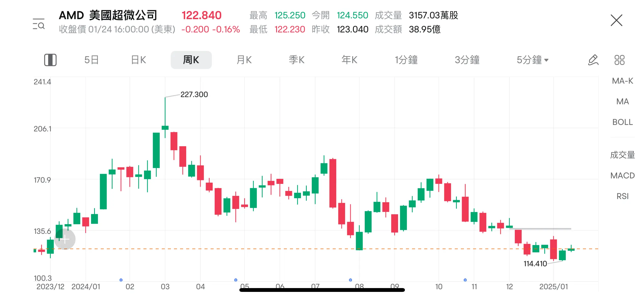The height and width of the screenshot is (298, 644).
Task: Enable the BOLL indicator
Action: (623, 122)
